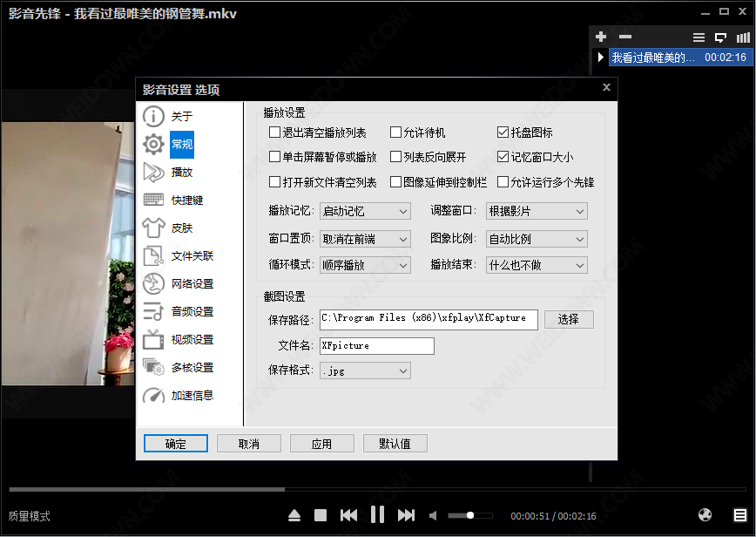
Task: Switch to 皮肤 settings page
Action: click(x=182, y=228)
